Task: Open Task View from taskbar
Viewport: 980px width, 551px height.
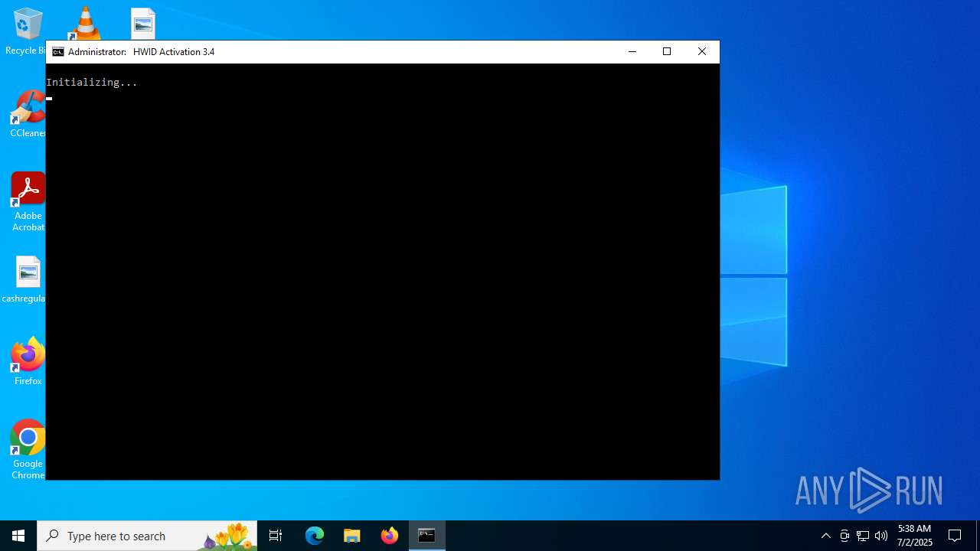Action: coord(276,536)
